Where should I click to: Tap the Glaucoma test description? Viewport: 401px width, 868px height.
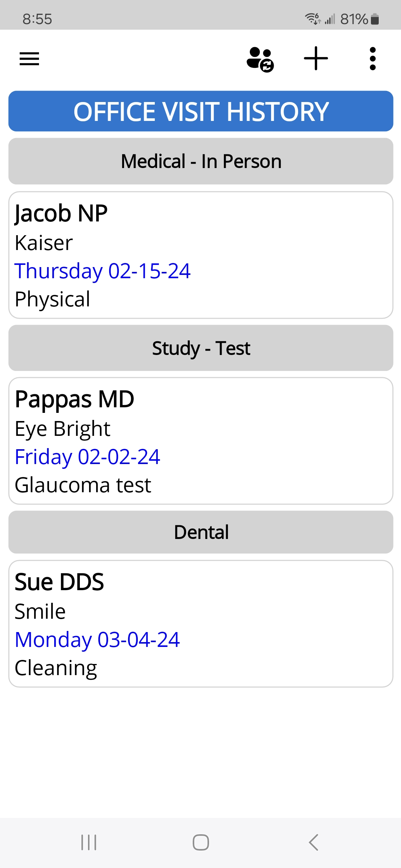pyautogui.click(x=83, y=485)
